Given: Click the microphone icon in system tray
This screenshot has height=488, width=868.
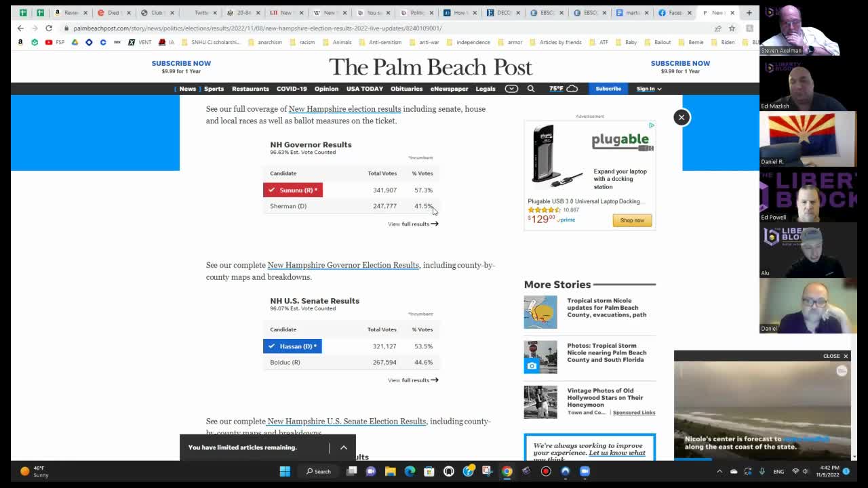Looking at the screenshot, I should click(762, 471).
